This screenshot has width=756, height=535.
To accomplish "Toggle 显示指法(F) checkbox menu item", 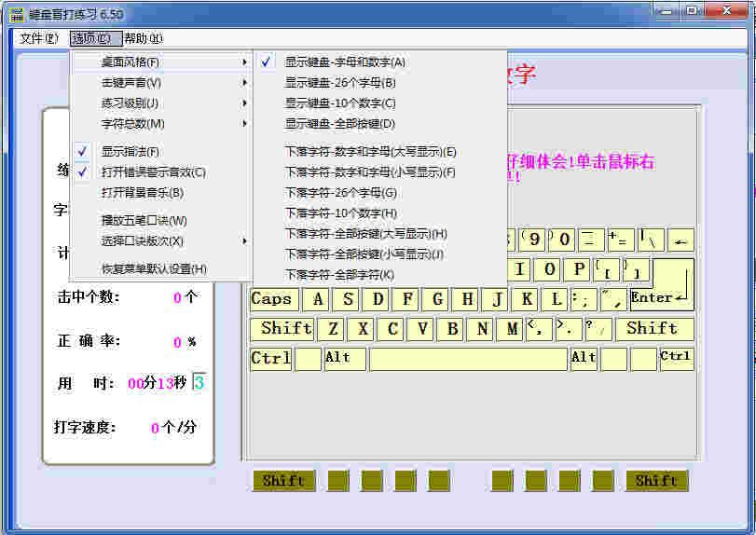I will pyautogui.click(x=131, y=152).
